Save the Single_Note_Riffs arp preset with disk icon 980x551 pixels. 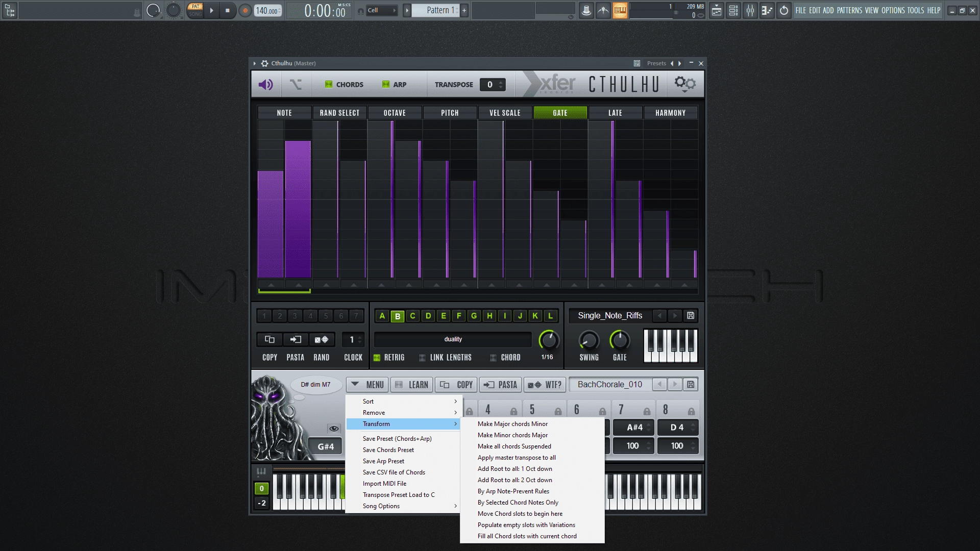[x=691, y=315]
